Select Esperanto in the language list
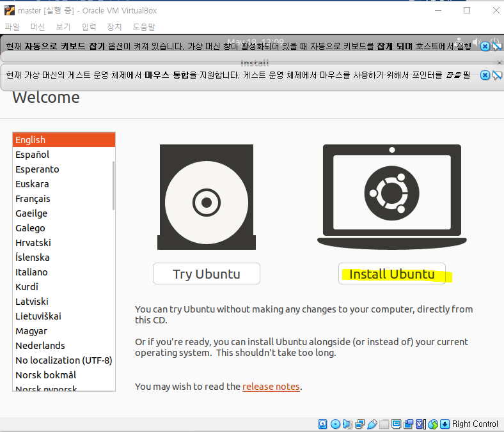This screenshot has width=504, height=432. pos(64,169)
